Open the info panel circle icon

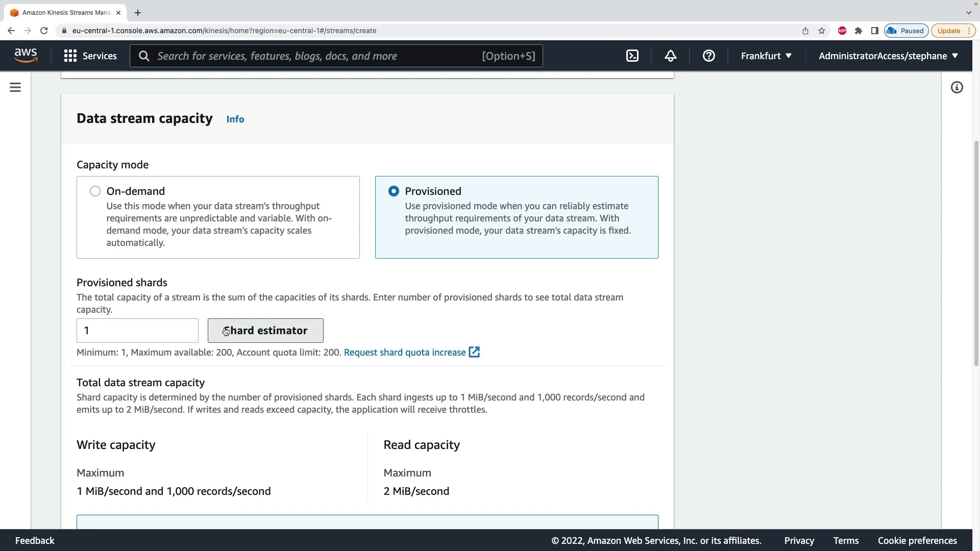click(x=957, y=88)
